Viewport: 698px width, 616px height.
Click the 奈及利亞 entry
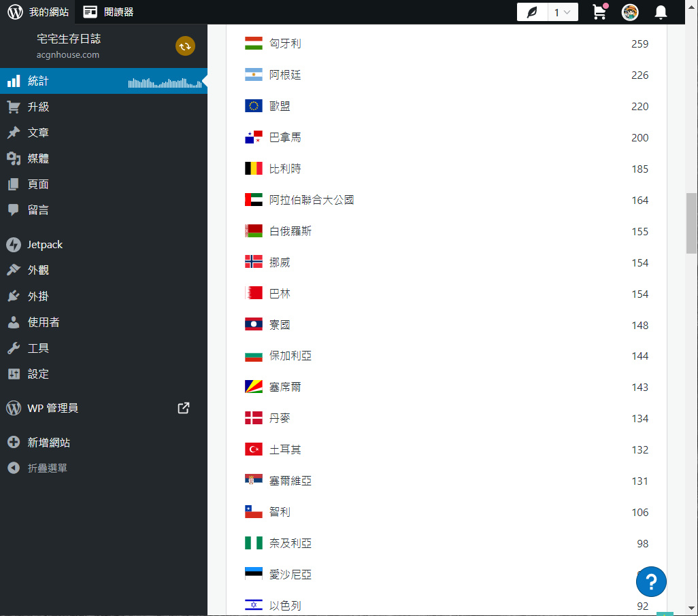446,543
